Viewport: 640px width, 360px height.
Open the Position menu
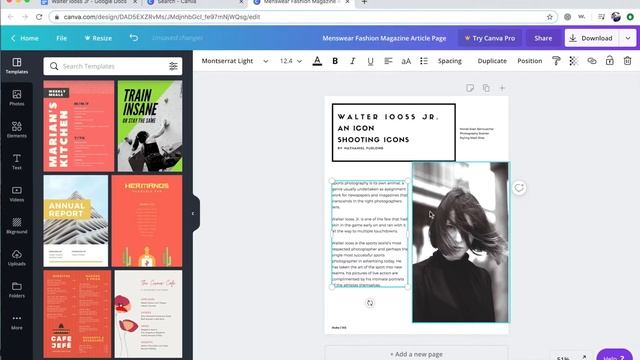[x=529, y=61]
